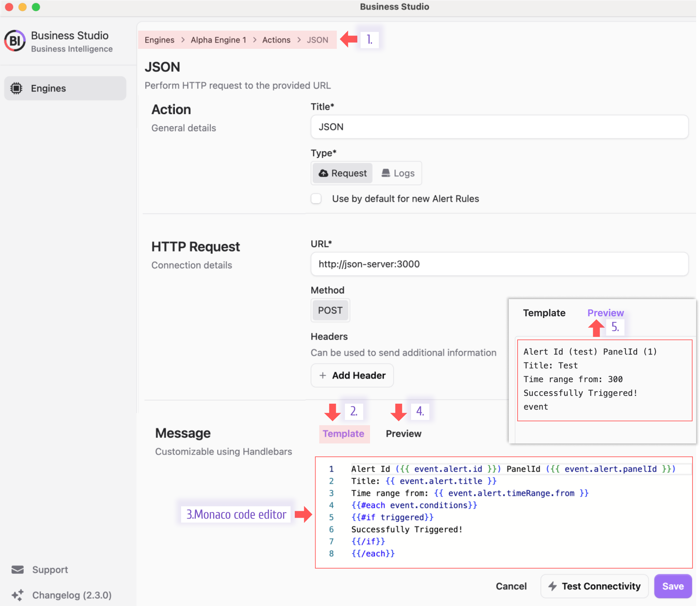Screen dimensions: 700x606
Task: Select the POST method option
Action: [x=330, y=310]
